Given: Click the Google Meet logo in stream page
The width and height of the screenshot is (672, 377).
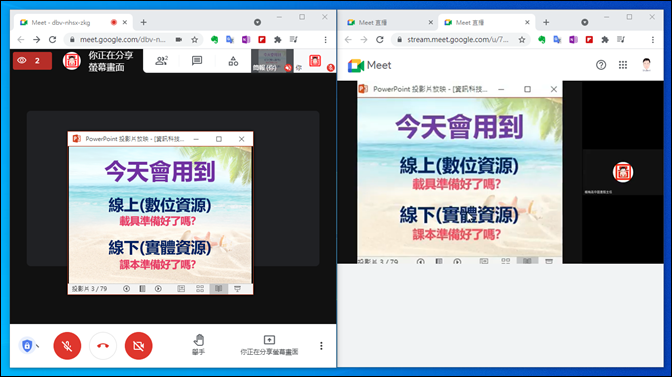Looking at the screenshot, I should tap(369, 65).
